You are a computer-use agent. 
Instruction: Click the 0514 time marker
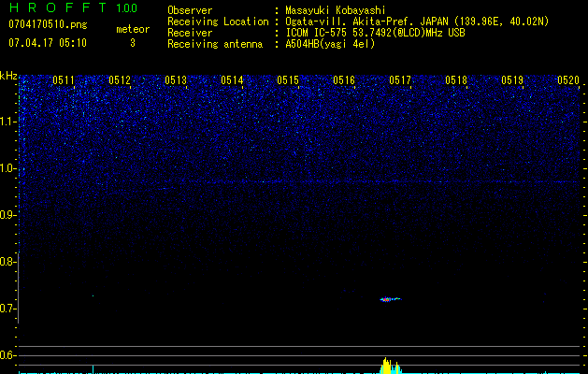tap(232, 80)
